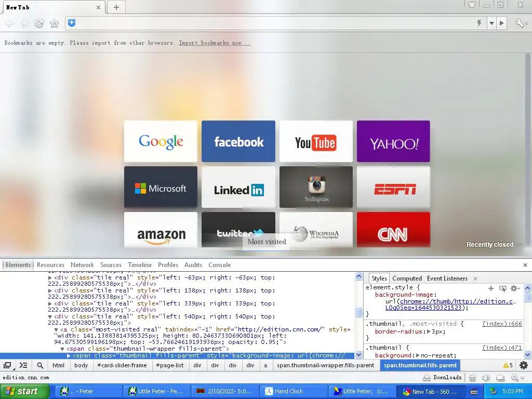
Task: Collapse the thumbnail-wrapper span node
Action: click(x=62, y=349)
